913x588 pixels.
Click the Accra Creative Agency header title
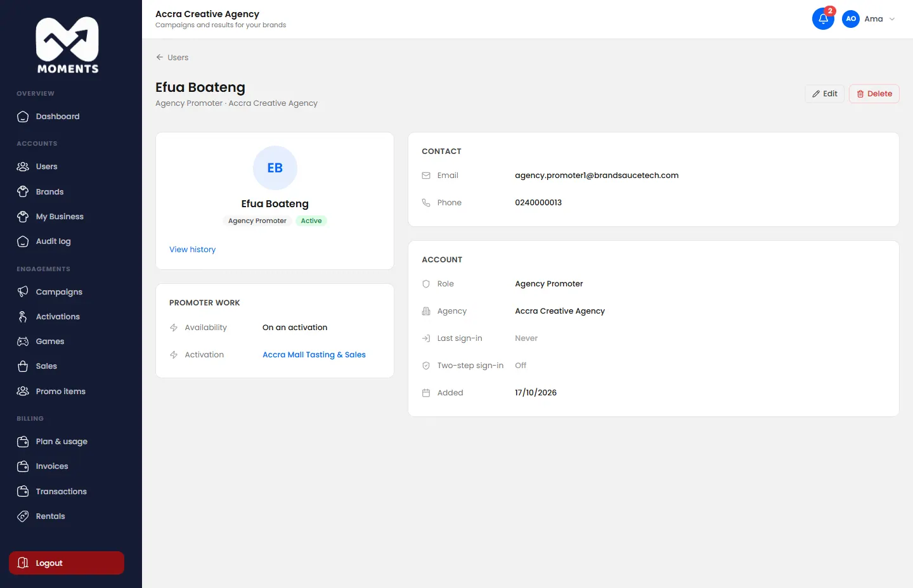pos(207,14)
